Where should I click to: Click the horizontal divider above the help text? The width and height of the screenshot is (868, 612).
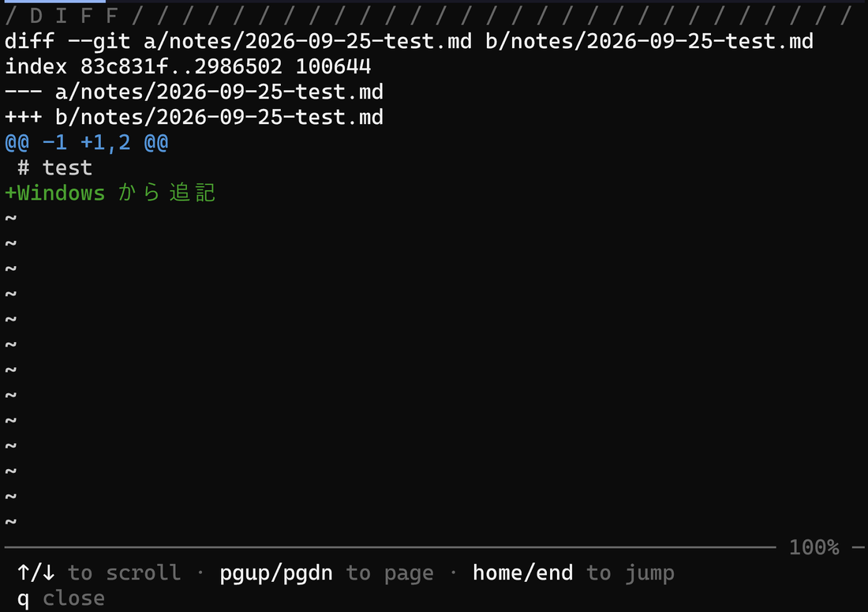point(391,547)
